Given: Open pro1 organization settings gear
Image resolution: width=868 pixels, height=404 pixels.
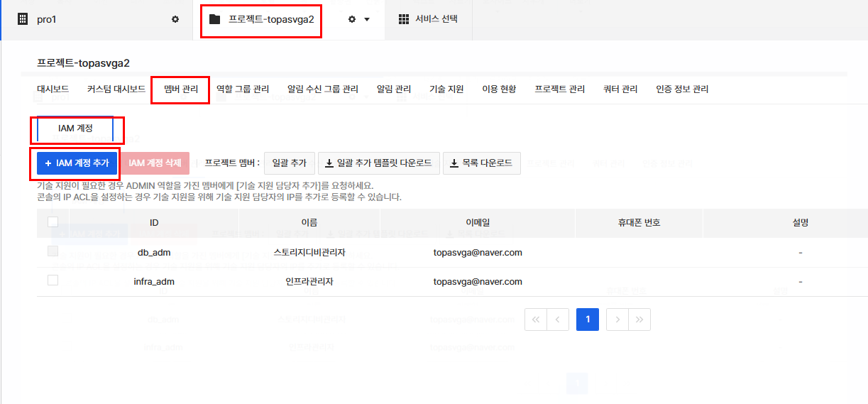Looking at the screenshot, I should [x=175, y=19].
